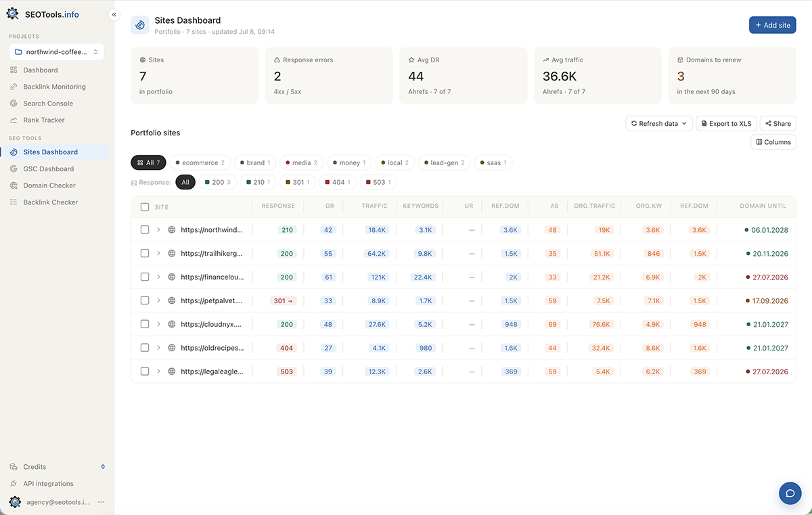Click the Add site button
This screenshot has width=812, height=515.
(x=773, y=25)
